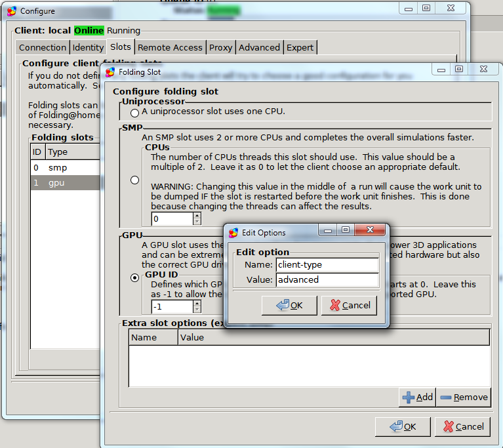The image size is (503, 448).
Task: Select the Uniprocessor slot radio button
Action: tap(134, 113)
